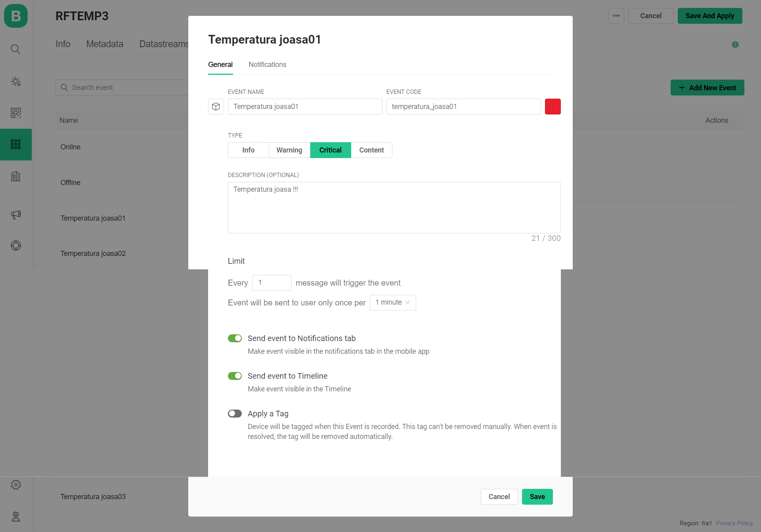Click the three-dots more options button

point(616,16)
